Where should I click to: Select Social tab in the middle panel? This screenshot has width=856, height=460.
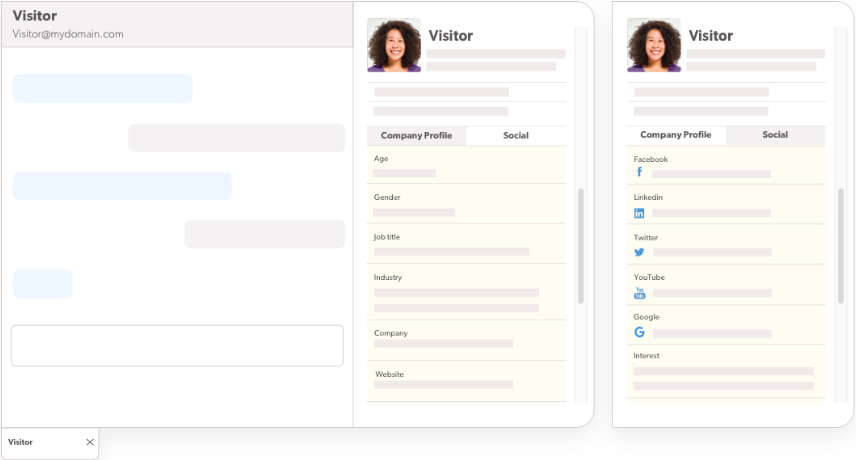(516, 135)
